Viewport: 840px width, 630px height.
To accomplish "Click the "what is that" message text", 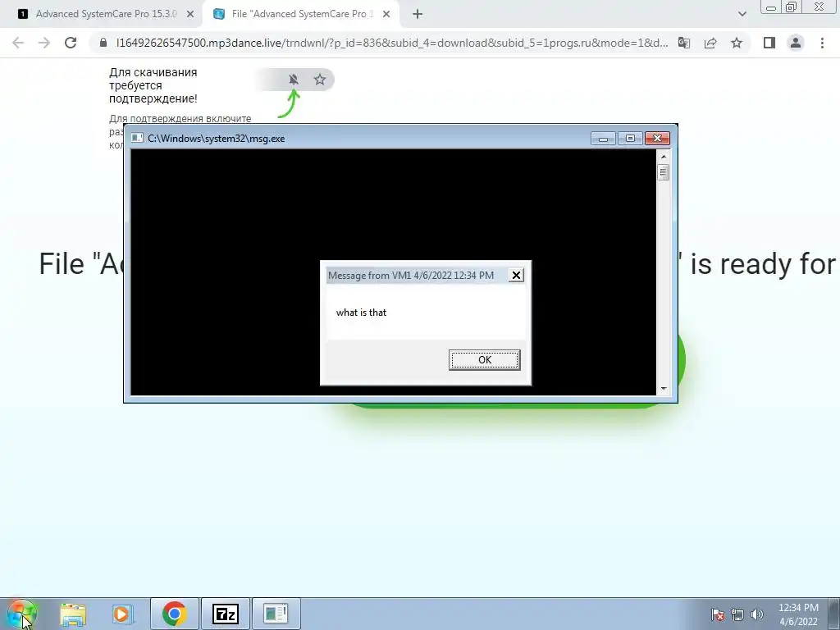I will pyautogui.click(x=361, y=313).
